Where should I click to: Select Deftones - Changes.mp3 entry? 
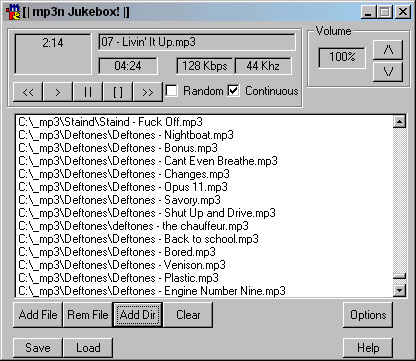[204, 174]
